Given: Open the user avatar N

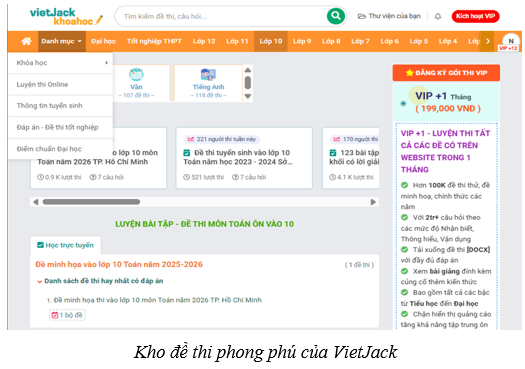Looking at the screenshot, I should click(511, 41).
